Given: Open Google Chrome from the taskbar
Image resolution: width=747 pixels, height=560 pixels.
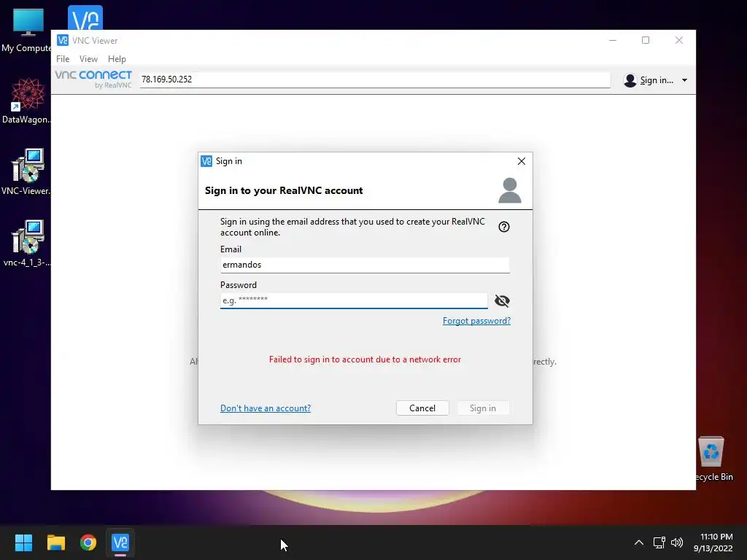Looking at the screenshot, I should point(88,542).
